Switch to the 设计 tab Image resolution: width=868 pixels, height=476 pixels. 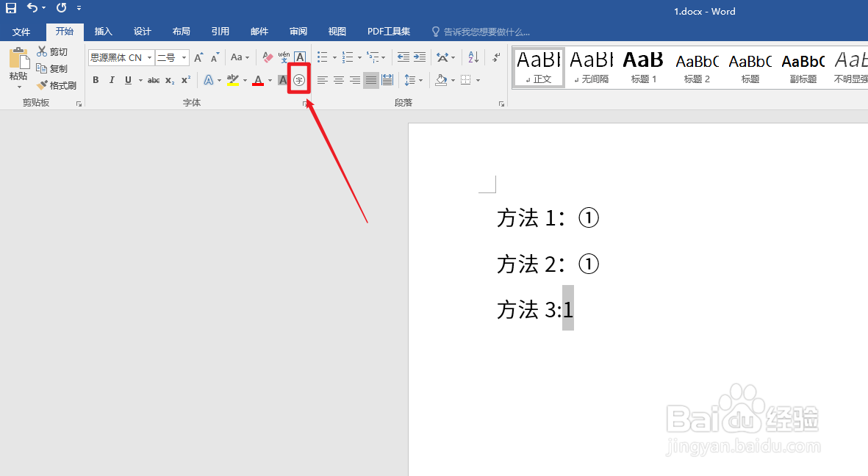coord(143,32)
